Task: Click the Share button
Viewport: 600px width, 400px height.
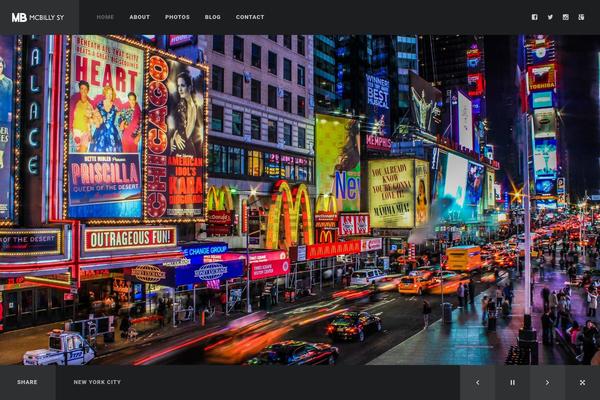Action: 28,382
